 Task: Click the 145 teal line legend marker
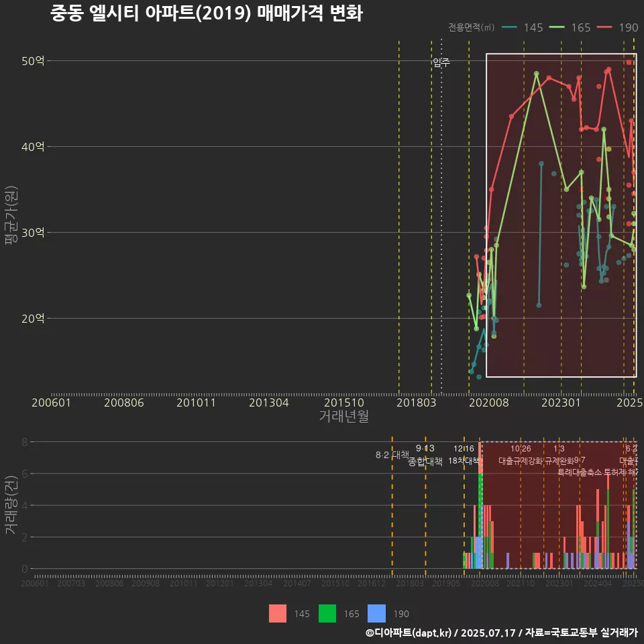[x=510, y=28]
